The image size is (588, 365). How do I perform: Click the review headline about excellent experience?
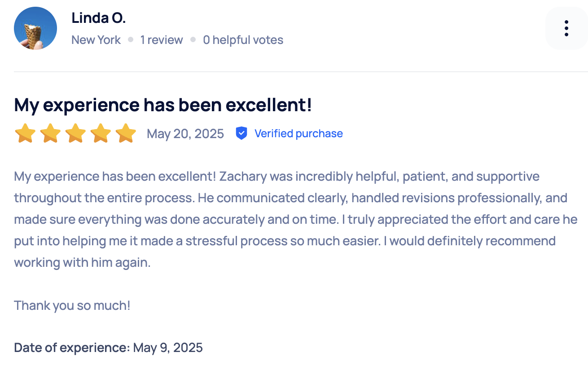click(x=163, y=105)
